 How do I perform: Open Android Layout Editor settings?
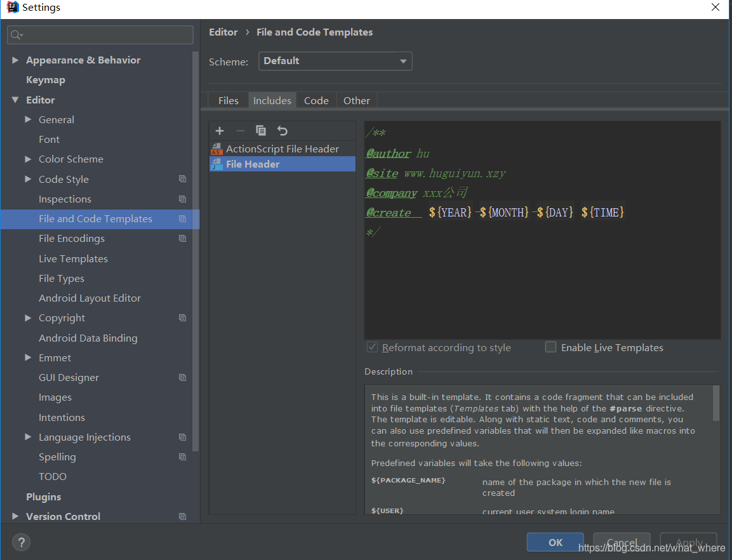click(90, 298)
